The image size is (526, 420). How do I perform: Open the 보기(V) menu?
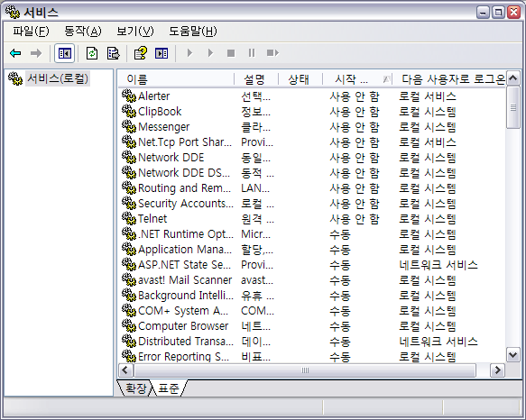pos(134,32)
